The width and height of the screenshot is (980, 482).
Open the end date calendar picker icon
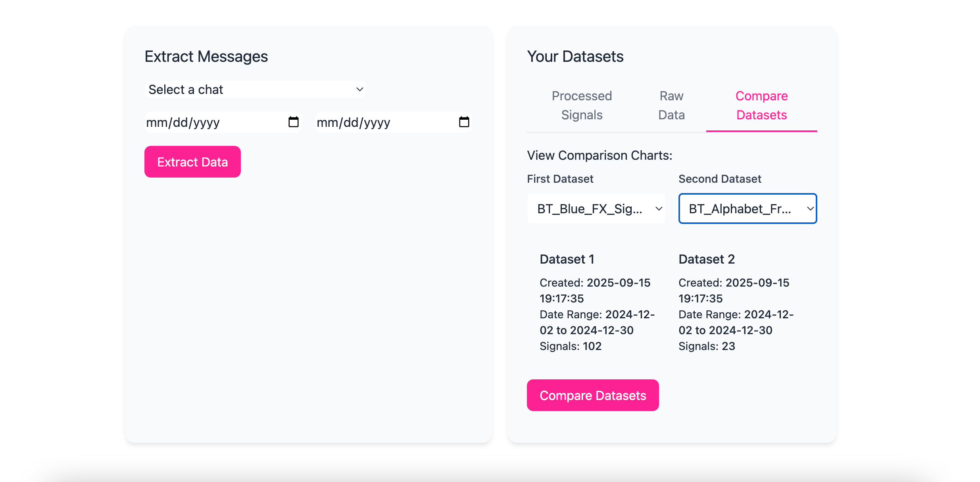pos(464,122)
